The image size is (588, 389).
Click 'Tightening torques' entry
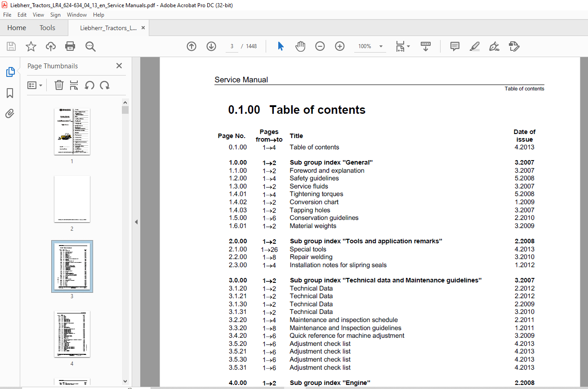[x=316, y=194]
